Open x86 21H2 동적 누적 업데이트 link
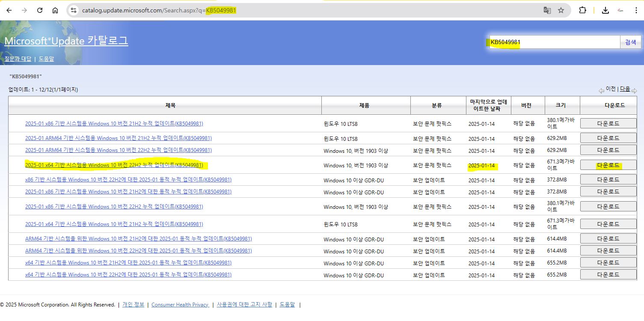This screenshot has height=321, width=644. (128, 192)
